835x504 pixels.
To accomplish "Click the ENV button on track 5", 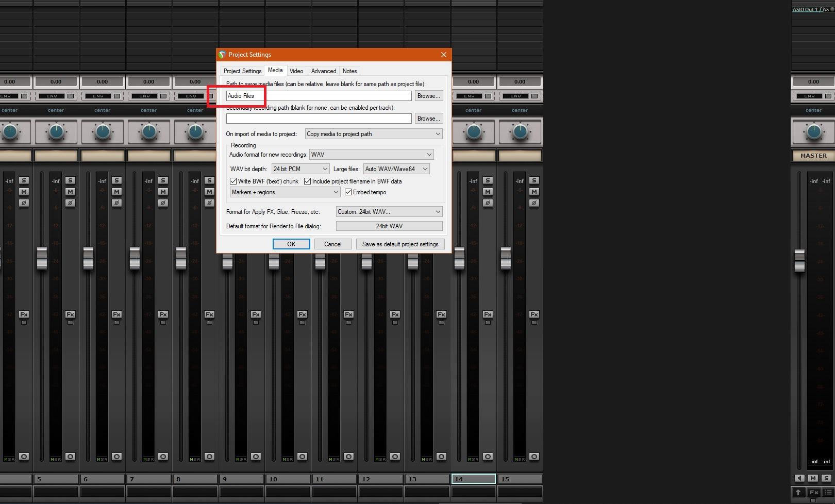I will point(52,96).
